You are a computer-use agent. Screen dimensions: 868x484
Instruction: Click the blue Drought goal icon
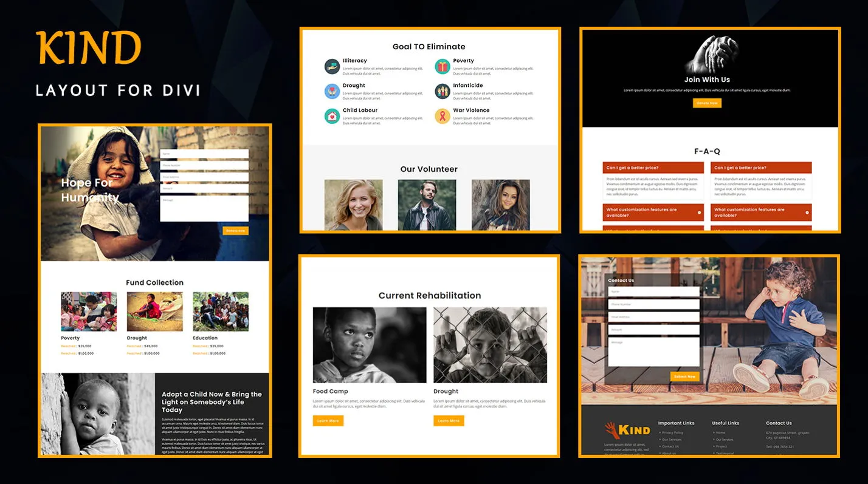[x=332, y=92]
